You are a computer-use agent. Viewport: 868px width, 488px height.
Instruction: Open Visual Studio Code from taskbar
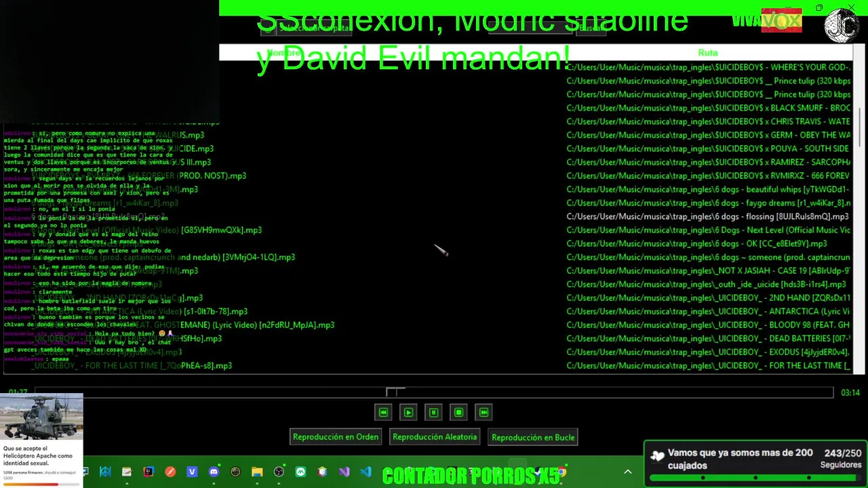366,472
